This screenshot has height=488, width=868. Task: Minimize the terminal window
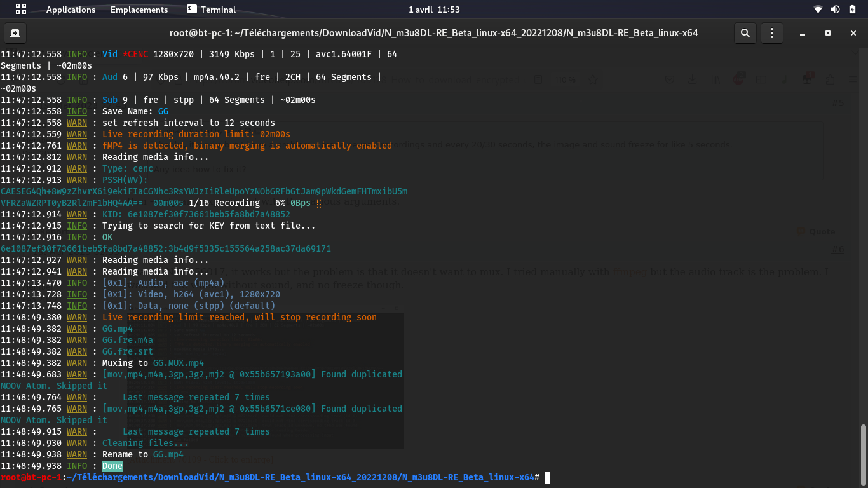coord(803,33)
